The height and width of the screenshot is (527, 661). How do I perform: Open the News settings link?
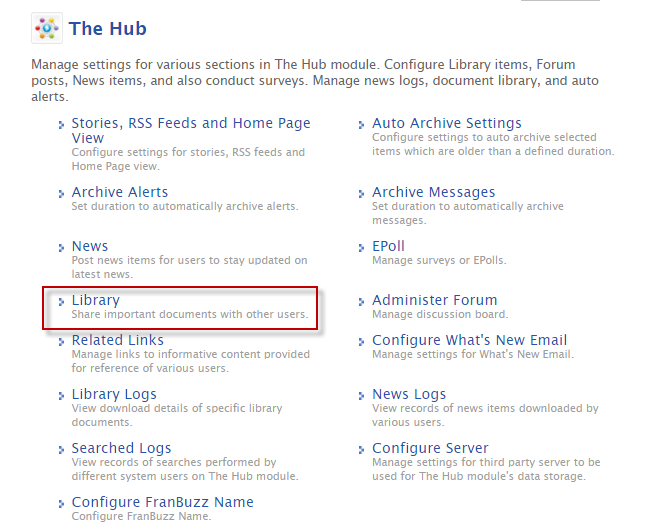[x=90, y=246]
